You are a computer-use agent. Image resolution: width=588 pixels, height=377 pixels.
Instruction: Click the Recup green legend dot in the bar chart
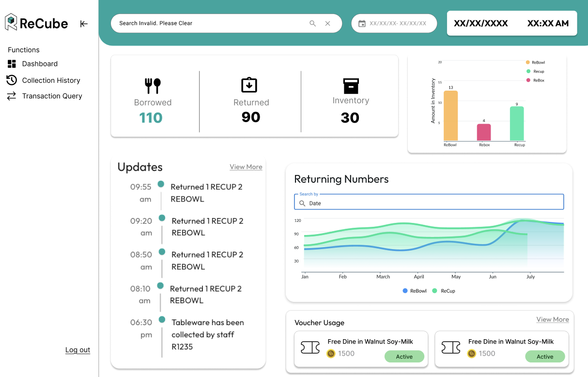pyautogui.click(x=528, y=71)
